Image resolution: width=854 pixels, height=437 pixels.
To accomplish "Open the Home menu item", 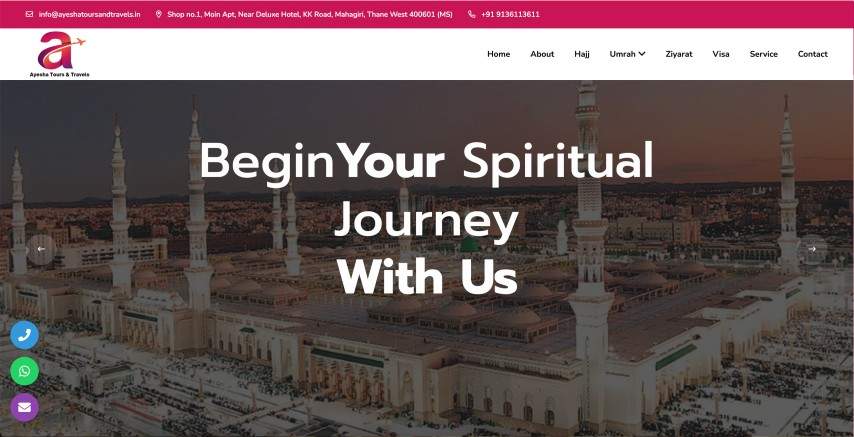I will tap(498, 54).
